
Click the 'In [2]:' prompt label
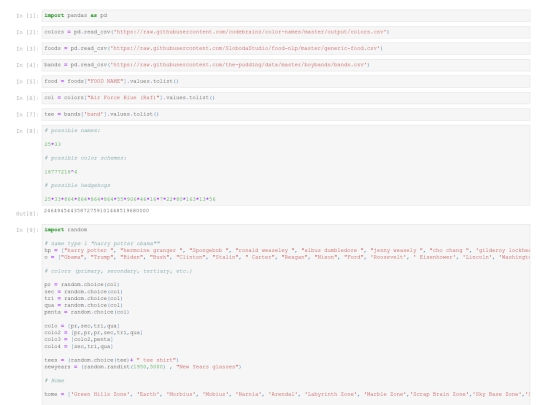point(27,32)
